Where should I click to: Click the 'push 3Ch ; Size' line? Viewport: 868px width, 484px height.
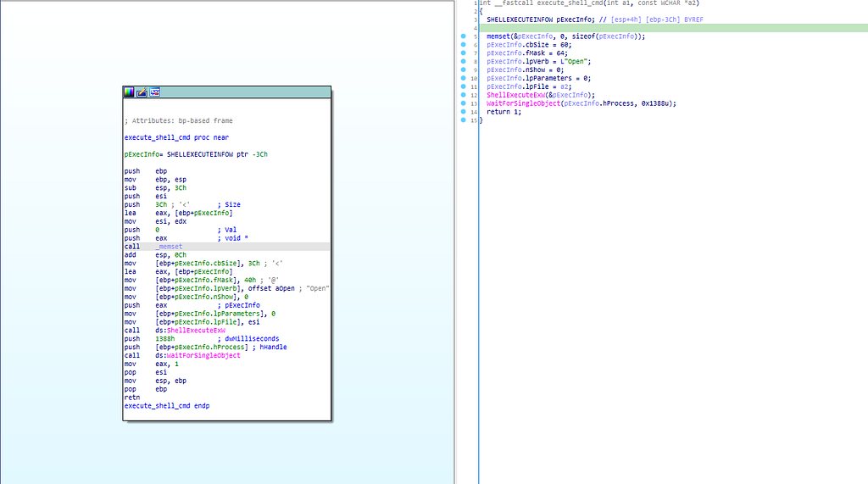[x=182, y=205]
